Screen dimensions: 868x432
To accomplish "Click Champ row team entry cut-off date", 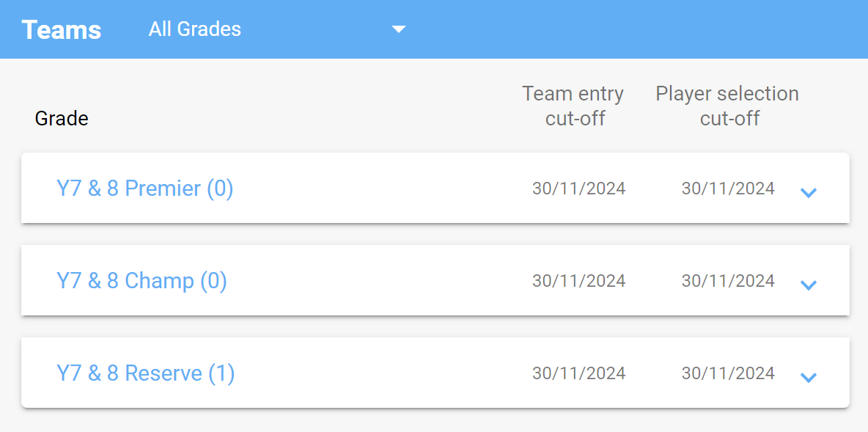I will [x=579, y=281].
